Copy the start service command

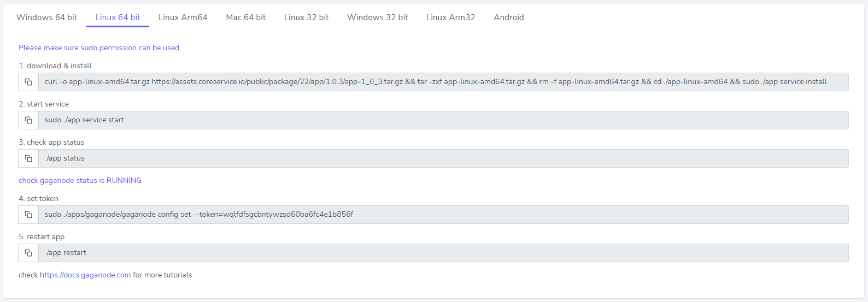tap(28, 120)
